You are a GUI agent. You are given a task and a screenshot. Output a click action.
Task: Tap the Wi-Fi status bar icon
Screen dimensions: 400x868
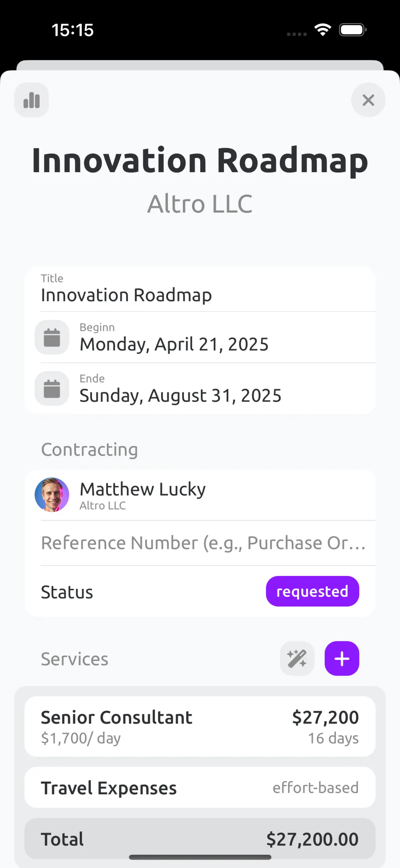(x=322, y=30)
